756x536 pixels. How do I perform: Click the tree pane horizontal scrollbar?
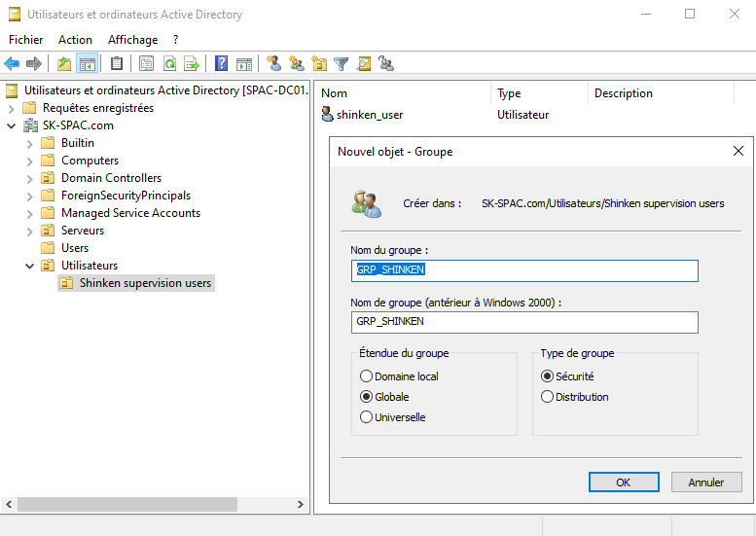point(126,504)
